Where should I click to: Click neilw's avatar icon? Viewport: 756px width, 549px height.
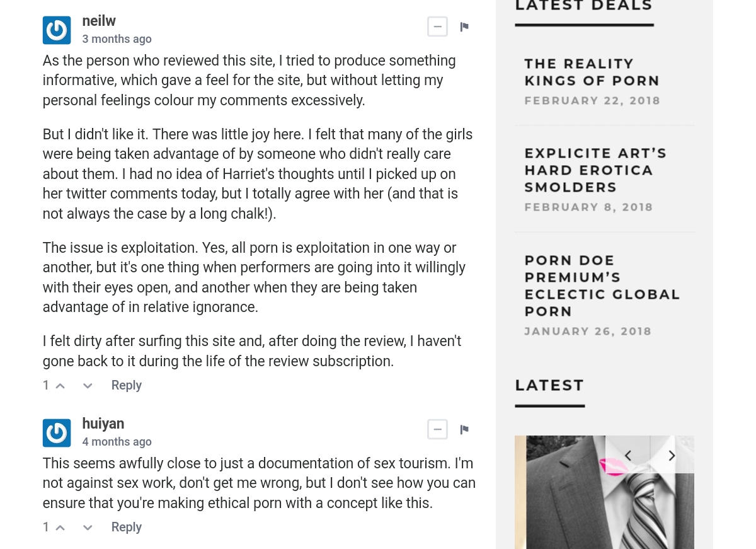(x=57, y=30)
